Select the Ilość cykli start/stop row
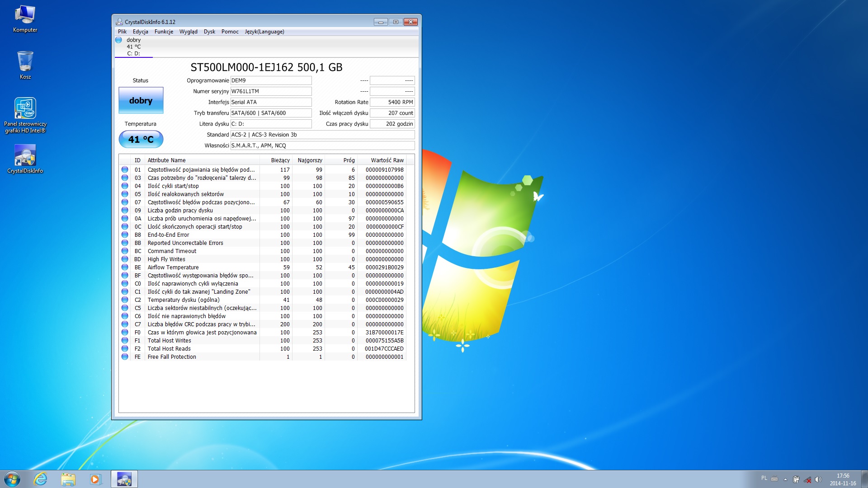This screenshot has width=868, height=488. (x=263, y=186)
